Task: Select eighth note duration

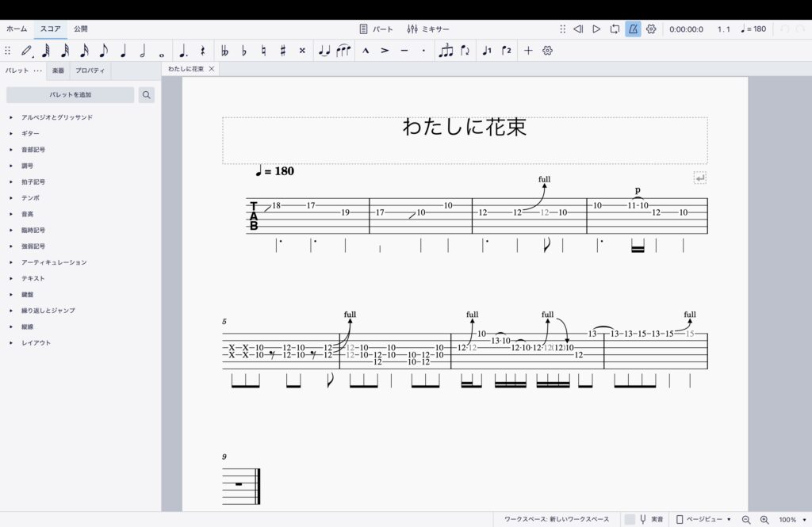Action: click(103, 51)
